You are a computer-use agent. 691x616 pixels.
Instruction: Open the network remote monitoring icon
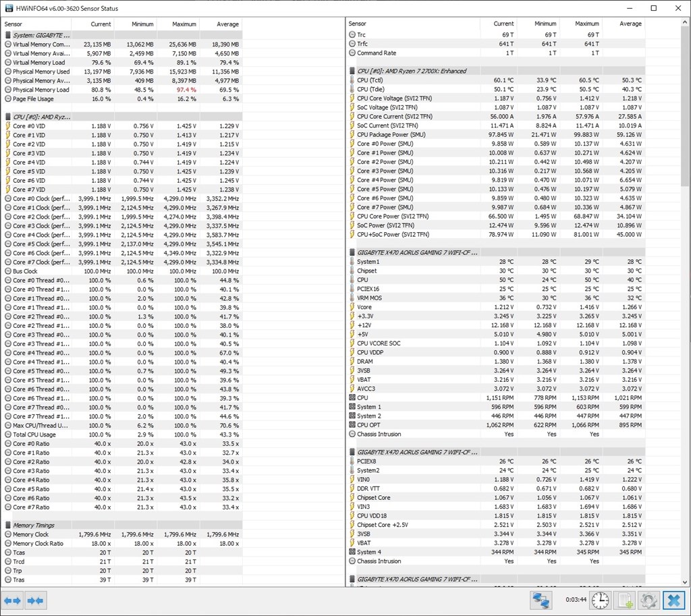coord(541,600)
